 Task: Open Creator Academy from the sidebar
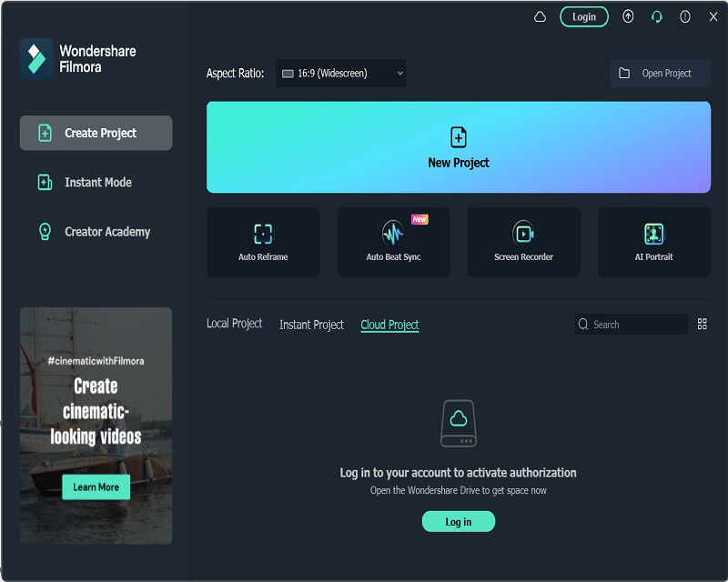(96, 232)
